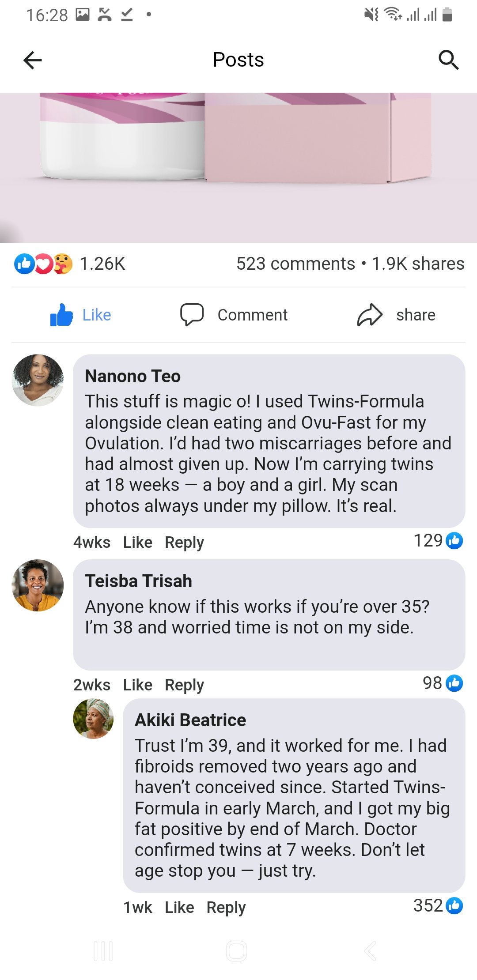Open post reactions emoji summary

click(43, 264)
